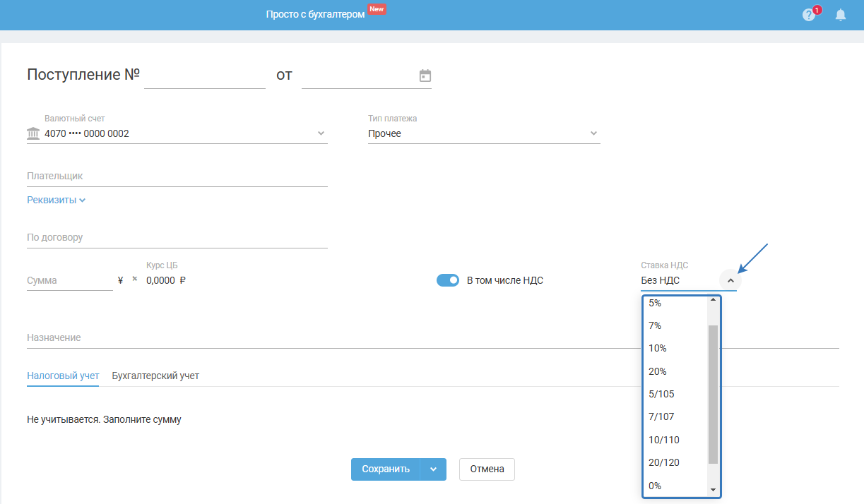Open the Тип платежа dropdown
The image size is (864, 504).
point(593,133)
